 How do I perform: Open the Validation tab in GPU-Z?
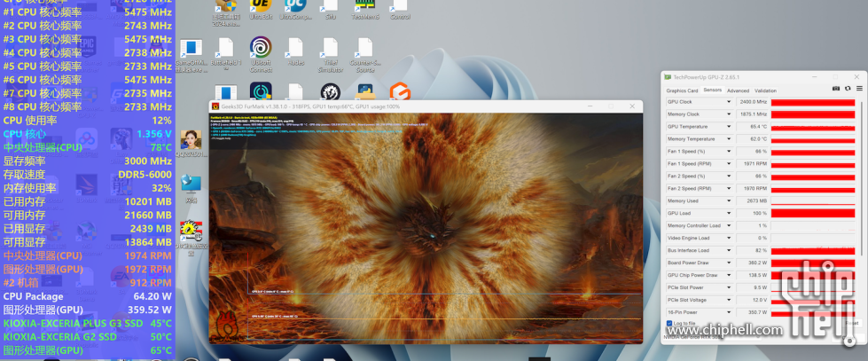[765, 90]
